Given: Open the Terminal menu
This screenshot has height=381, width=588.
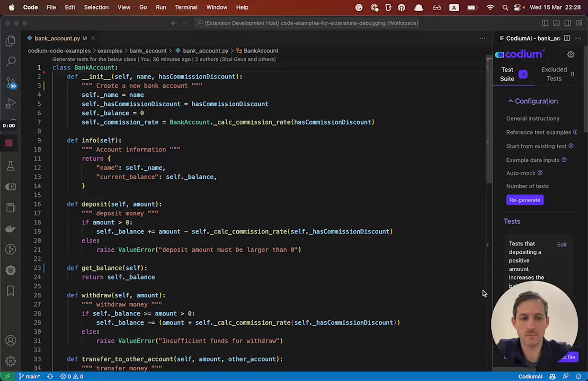Looking at the screenshot, I should (186, 7).
